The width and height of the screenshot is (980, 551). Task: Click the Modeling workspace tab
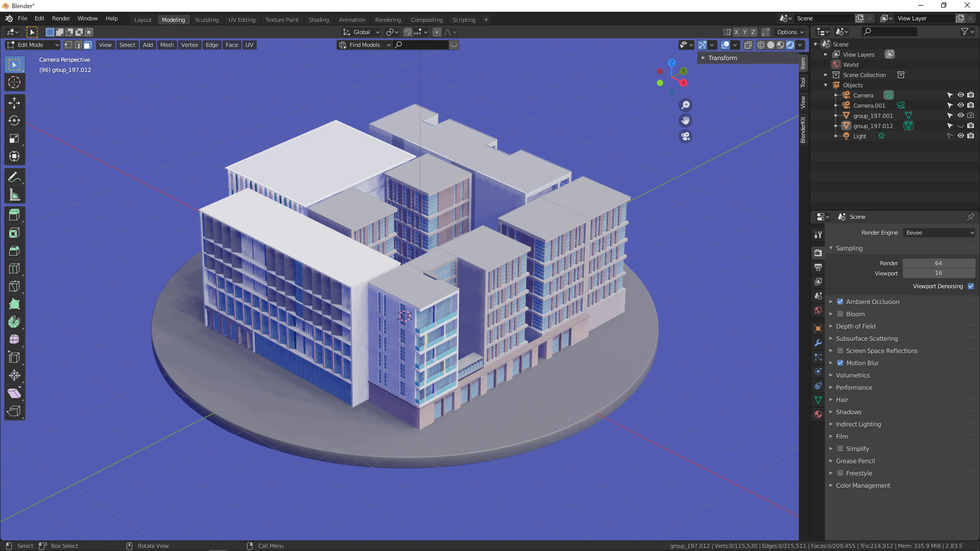[173, 19]
